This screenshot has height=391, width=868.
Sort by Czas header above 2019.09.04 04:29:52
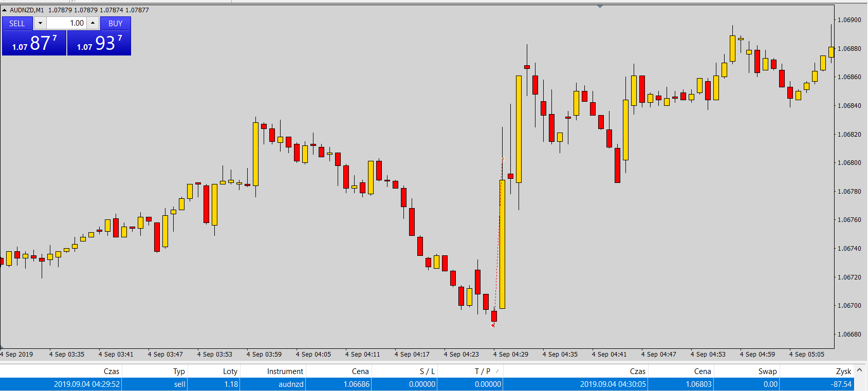(61, 371)
